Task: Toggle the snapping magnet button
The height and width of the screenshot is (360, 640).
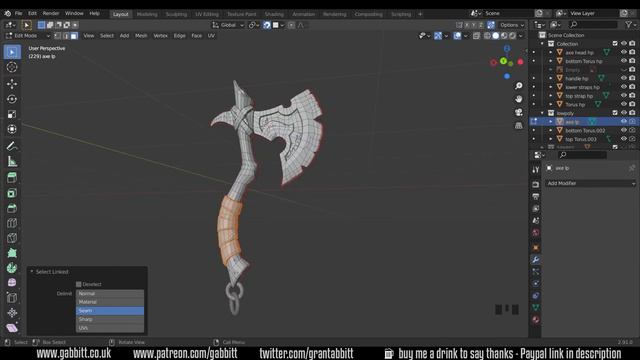Action: 267,25
